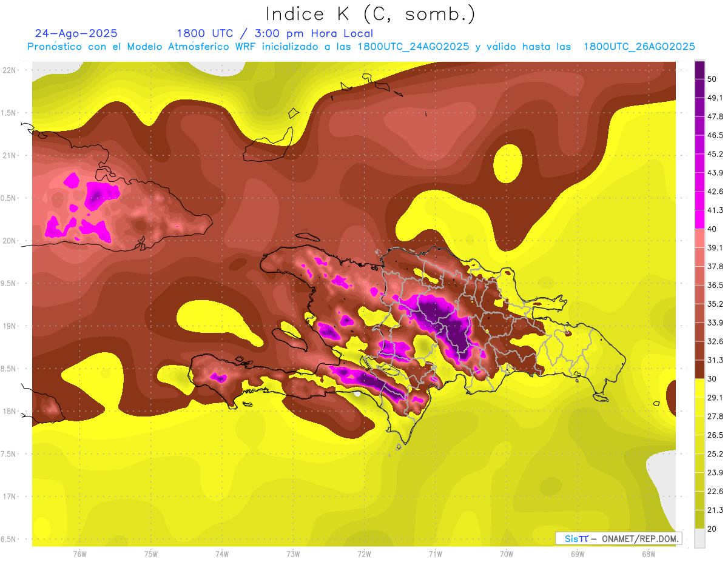728x562 pixels.
Task: Pick the dark brown band between 30 and 31.3
Action: point(699,369)
